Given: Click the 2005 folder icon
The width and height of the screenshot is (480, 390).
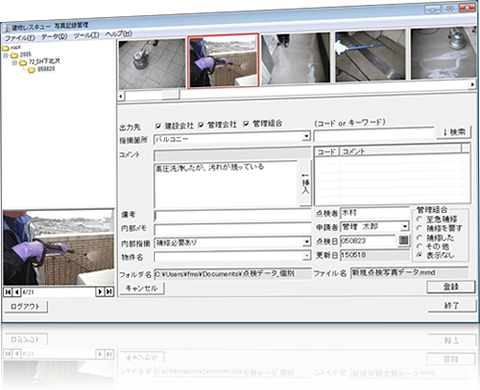Looking at the screenshot, I should [x=14, y=55].
